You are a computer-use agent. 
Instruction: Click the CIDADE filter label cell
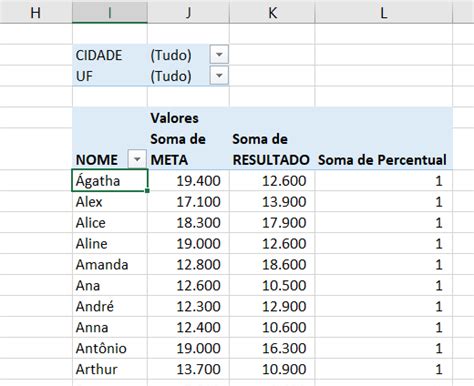click(110, 55)
